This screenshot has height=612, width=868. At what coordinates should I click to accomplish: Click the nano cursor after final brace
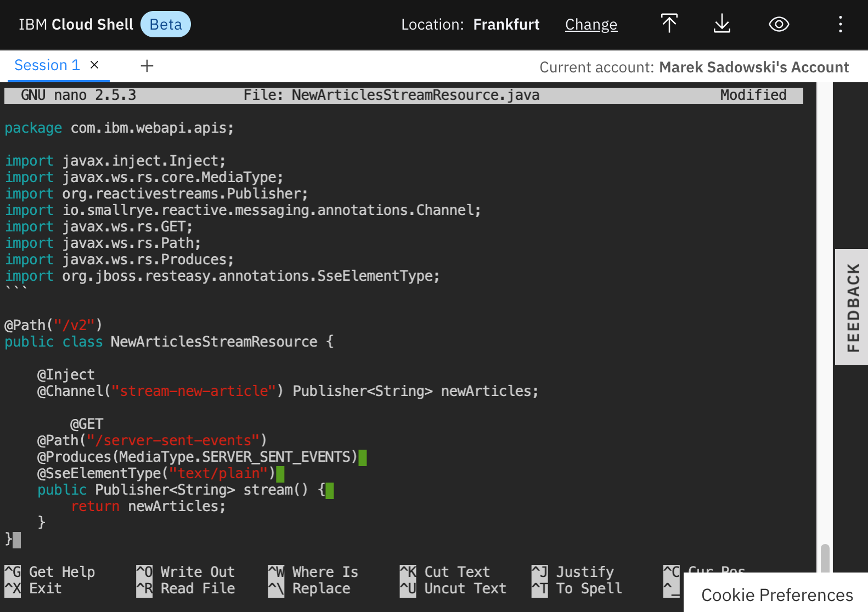coord(17,540)
